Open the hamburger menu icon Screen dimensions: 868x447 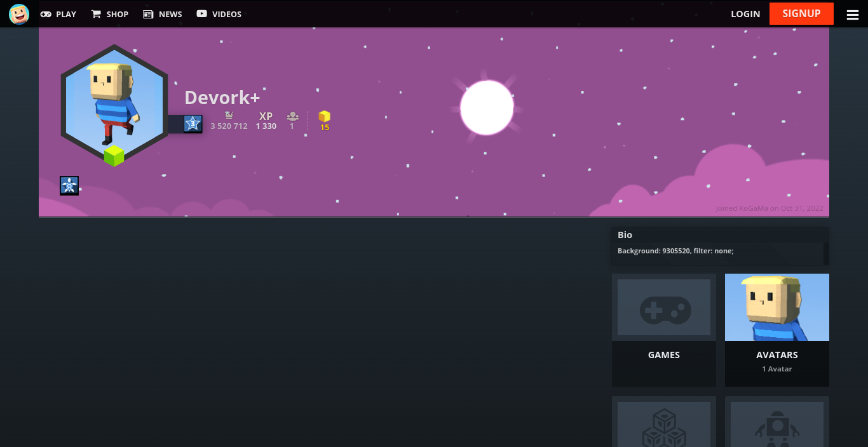853,15
